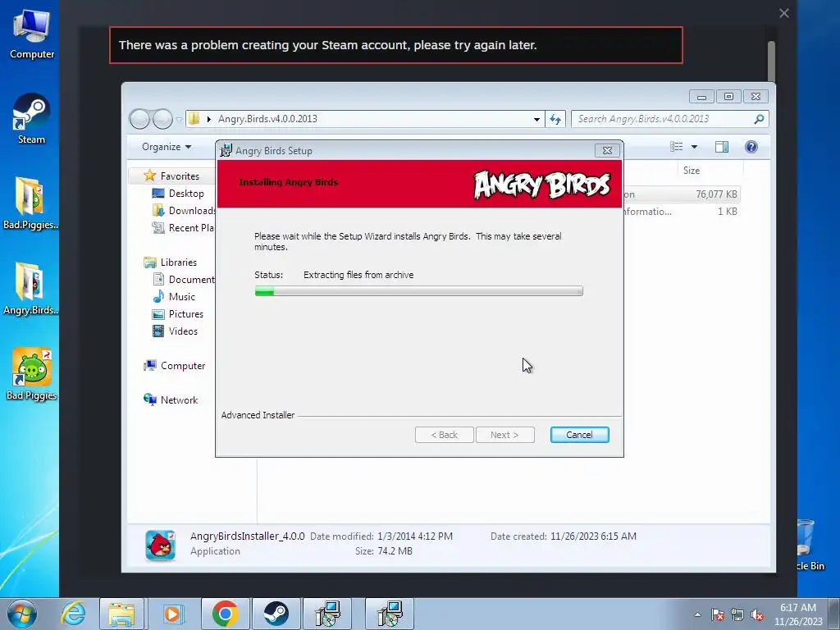Show hidden system tray icons
The image size is (840, 630).
coord(697,614)
